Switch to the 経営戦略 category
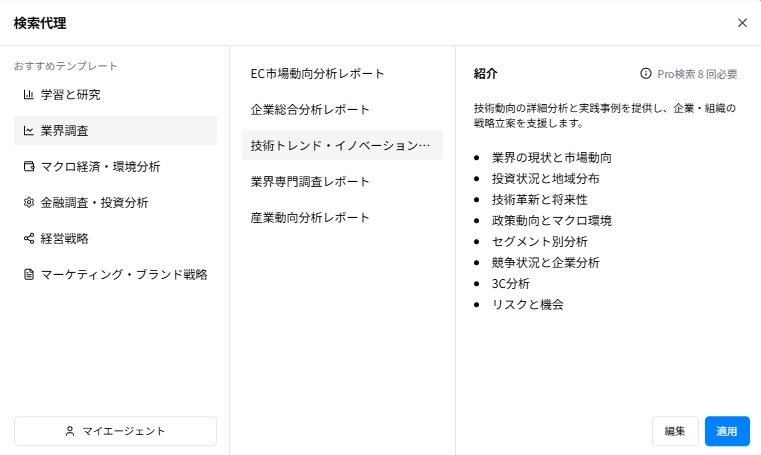The width and height of the screenshot is (761, 455). [x=65, y=239]
